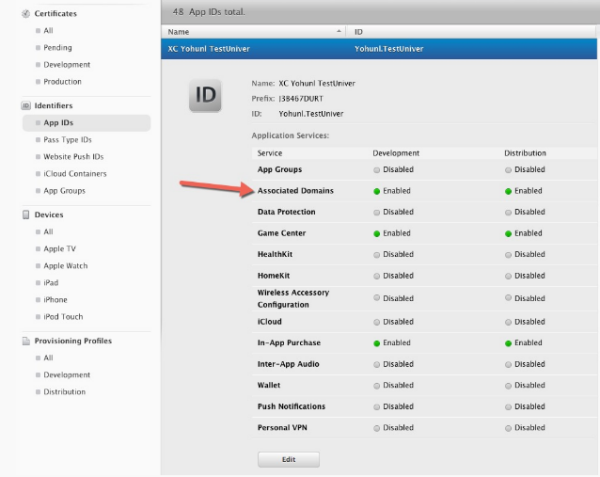The image size is (600, 477).
Task: Click Game Center service label
Action: tap(282, 233)
